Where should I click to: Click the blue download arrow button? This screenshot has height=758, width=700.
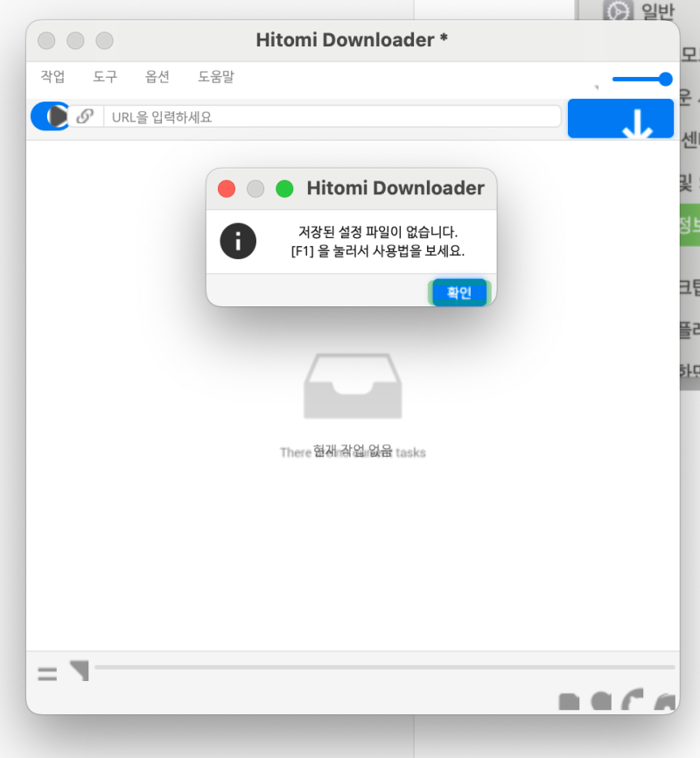pyautogui.click(x=620, y=118)
